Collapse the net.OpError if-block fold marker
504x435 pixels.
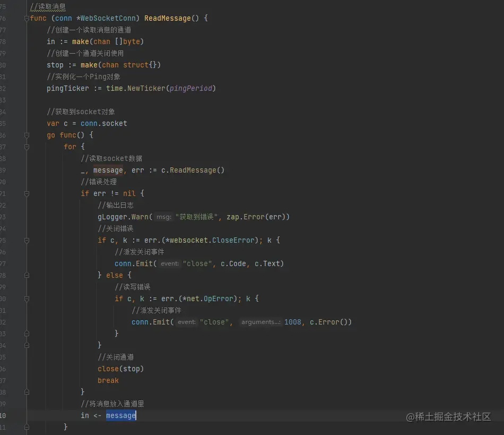(27, 299)
